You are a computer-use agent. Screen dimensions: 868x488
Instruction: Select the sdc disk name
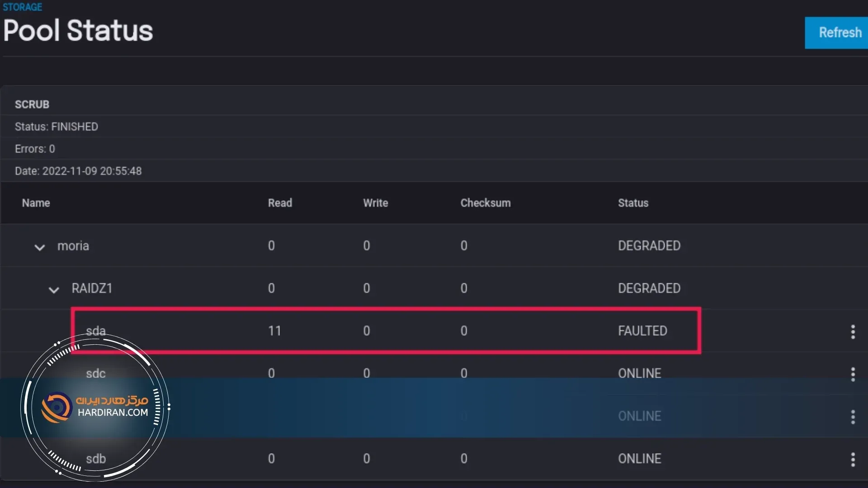pyautogui.click(x=96, y=374)
